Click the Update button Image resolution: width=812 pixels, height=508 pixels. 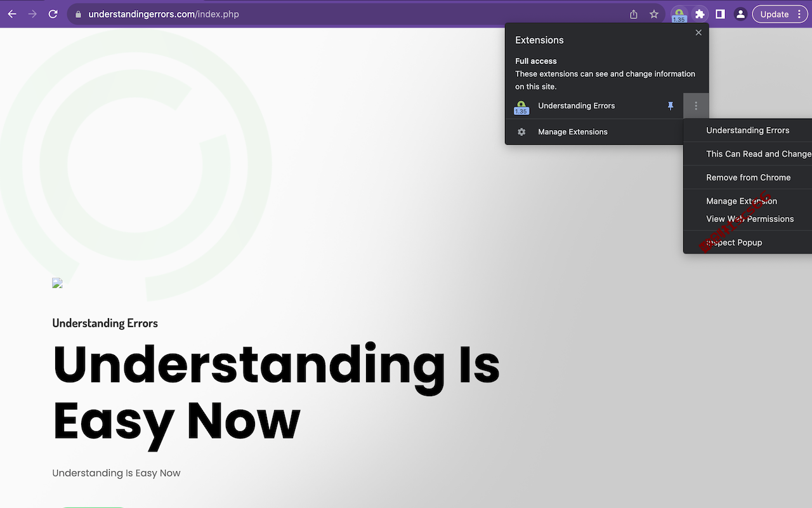coord(774,14)
